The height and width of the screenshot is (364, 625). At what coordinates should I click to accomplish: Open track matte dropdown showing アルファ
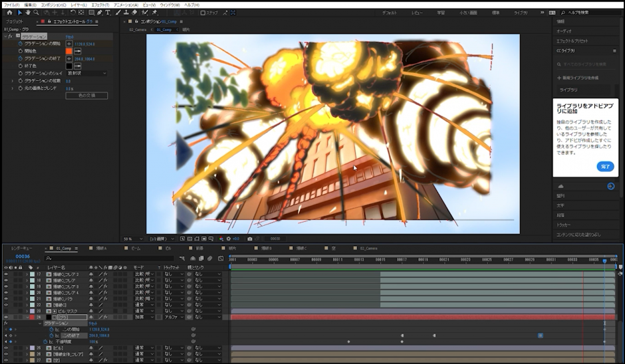174,318
